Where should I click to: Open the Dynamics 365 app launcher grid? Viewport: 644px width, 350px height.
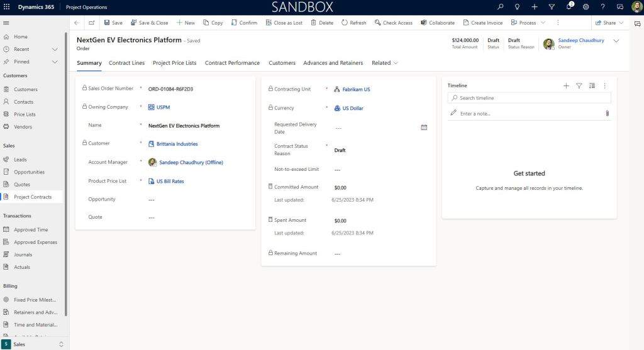[x=6, y=7]
